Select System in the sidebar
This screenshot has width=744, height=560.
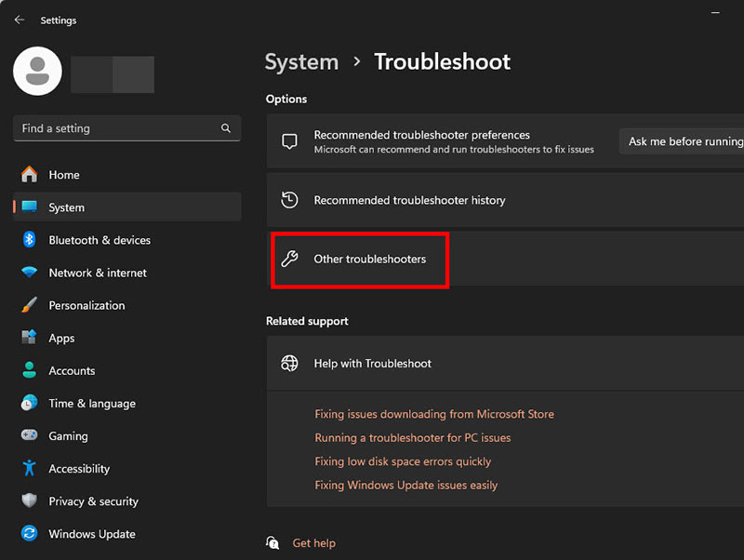127,207
